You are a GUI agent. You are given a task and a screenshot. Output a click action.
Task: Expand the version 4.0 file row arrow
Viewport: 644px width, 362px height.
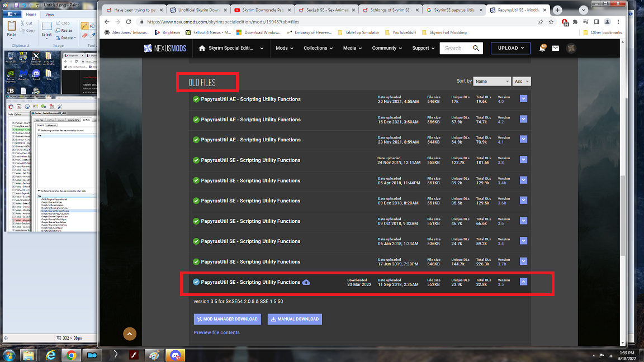click(523, 99)
